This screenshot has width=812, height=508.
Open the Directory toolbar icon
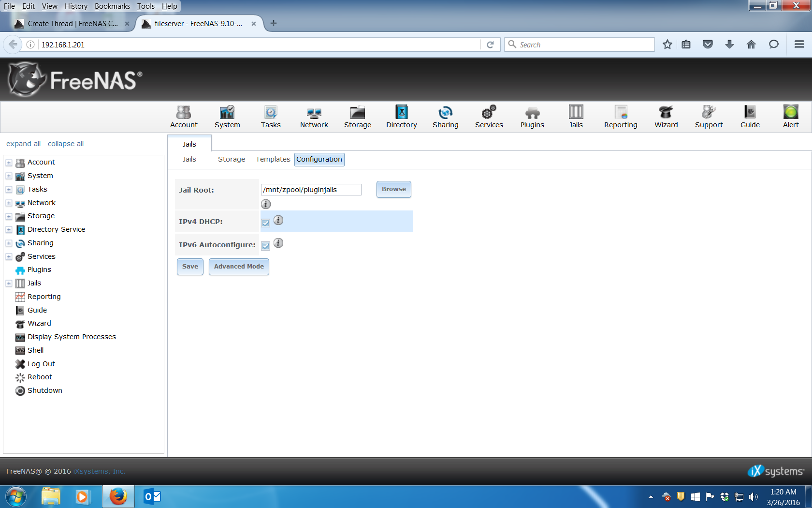click(x=402, y=117)
